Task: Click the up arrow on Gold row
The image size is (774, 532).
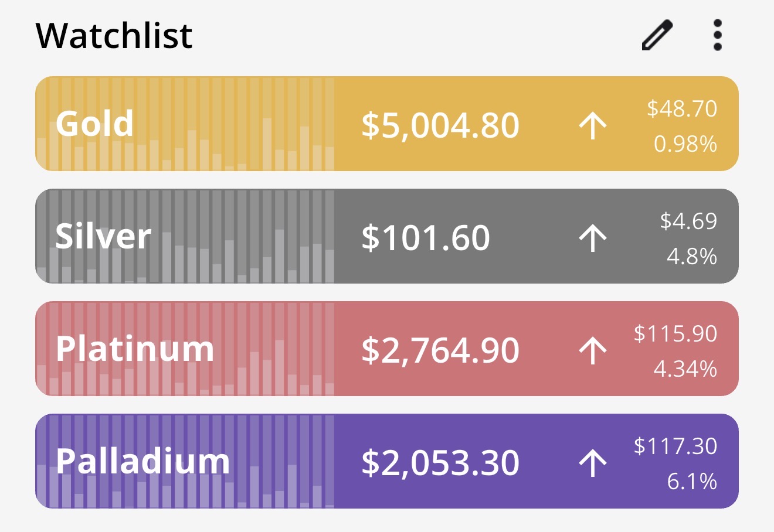Action: pyautogui.click(x=593, y=125)
